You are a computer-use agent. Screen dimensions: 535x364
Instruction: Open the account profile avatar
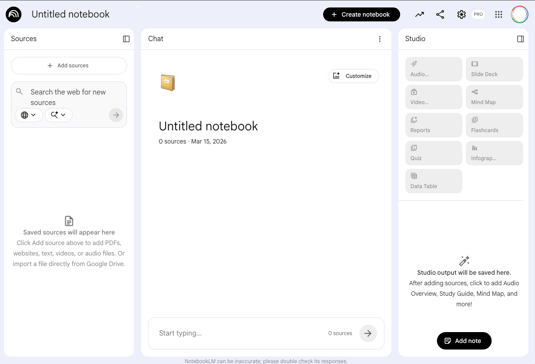pyautogui.click(x=520, y=14)
